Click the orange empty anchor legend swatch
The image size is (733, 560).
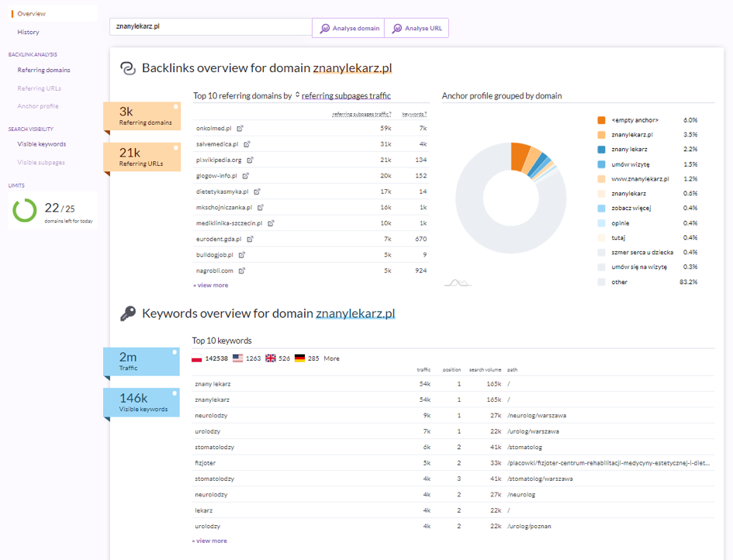(x=602, y=120)
